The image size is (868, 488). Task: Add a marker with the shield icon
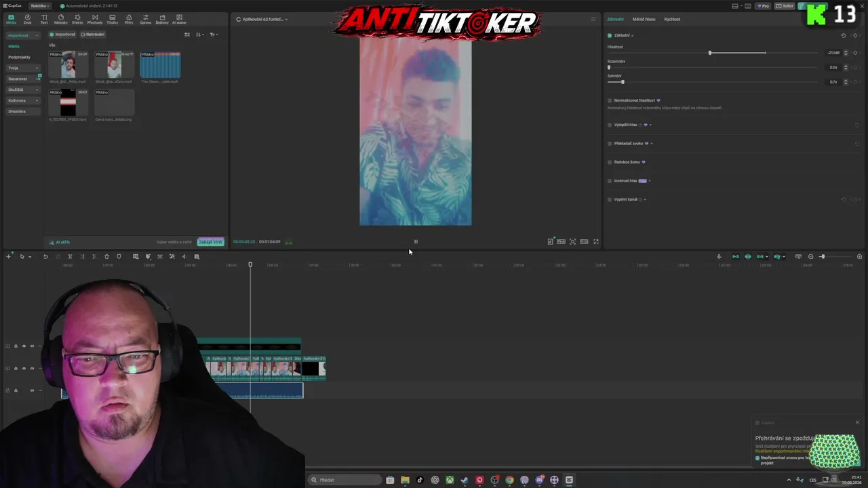[119, 257]
